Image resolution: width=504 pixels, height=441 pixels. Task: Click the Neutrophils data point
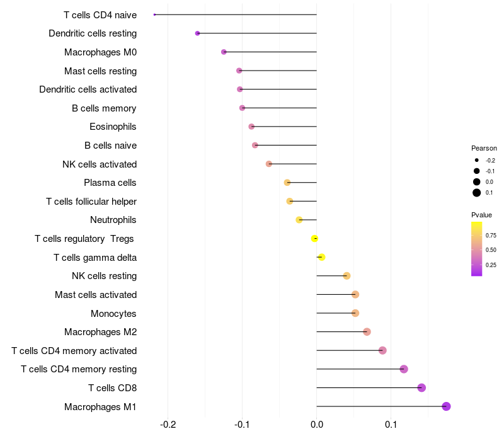pos(299,220)
